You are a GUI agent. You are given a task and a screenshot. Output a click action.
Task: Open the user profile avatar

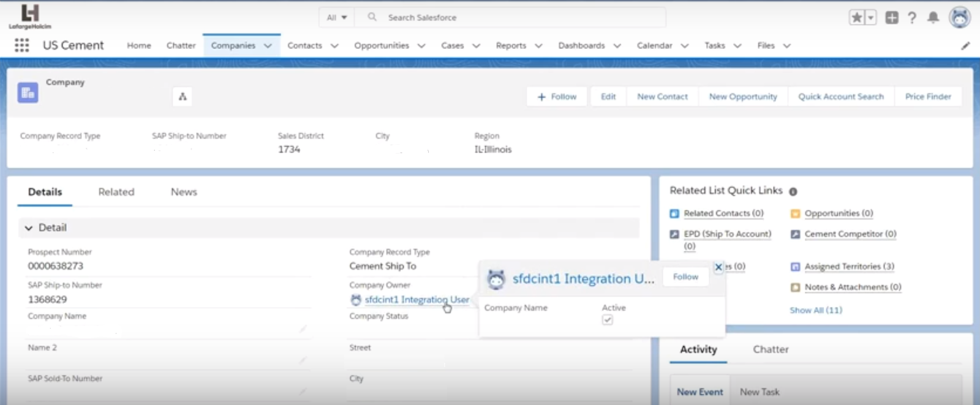click(960, 18)
